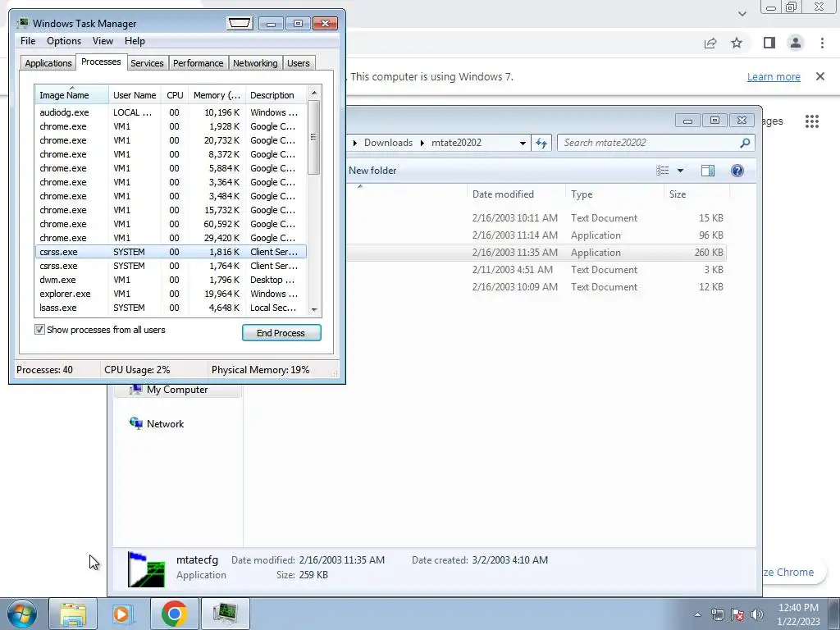Change Explorer view icon

click(x=663, y=171)
